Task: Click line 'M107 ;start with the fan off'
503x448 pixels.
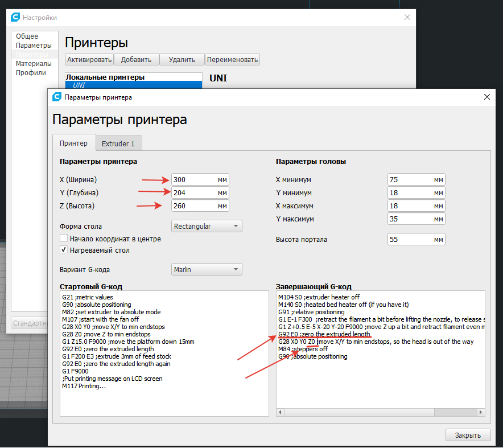Action: click(x=100, y=319)
